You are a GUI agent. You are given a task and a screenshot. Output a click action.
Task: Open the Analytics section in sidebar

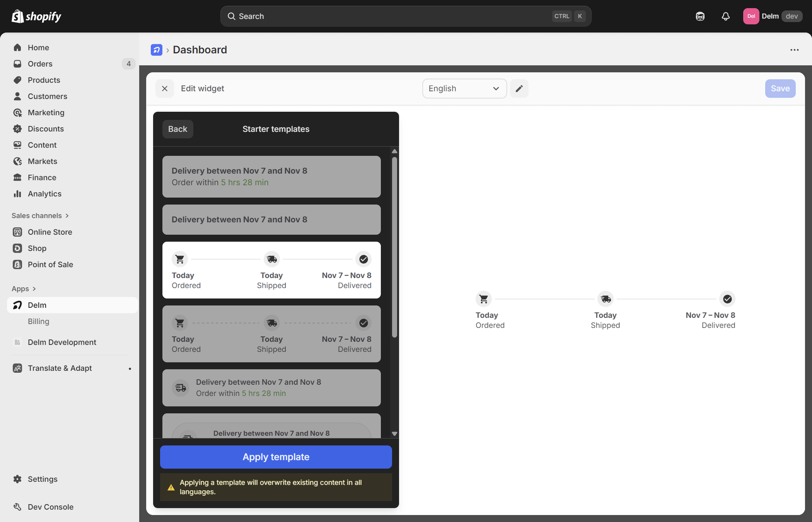tap(44, 194)
